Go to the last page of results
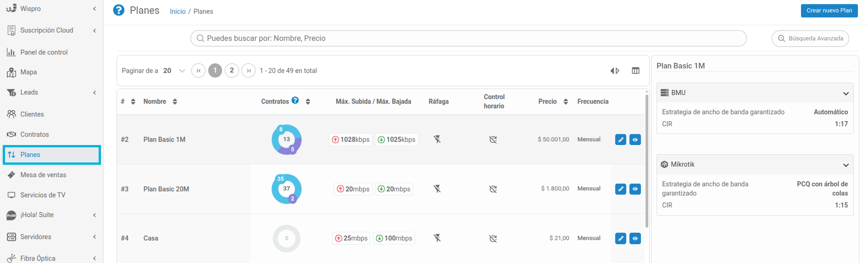868x263 pixels. click(248, 71)
